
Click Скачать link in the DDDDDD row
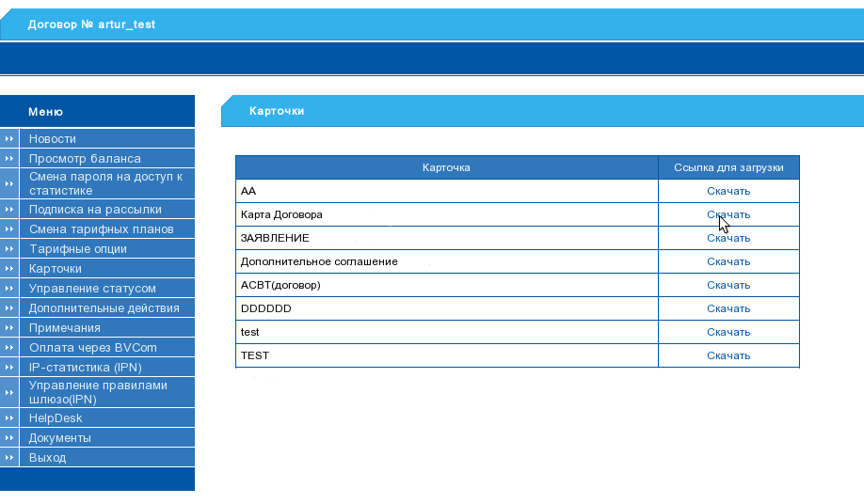(728, 308)
